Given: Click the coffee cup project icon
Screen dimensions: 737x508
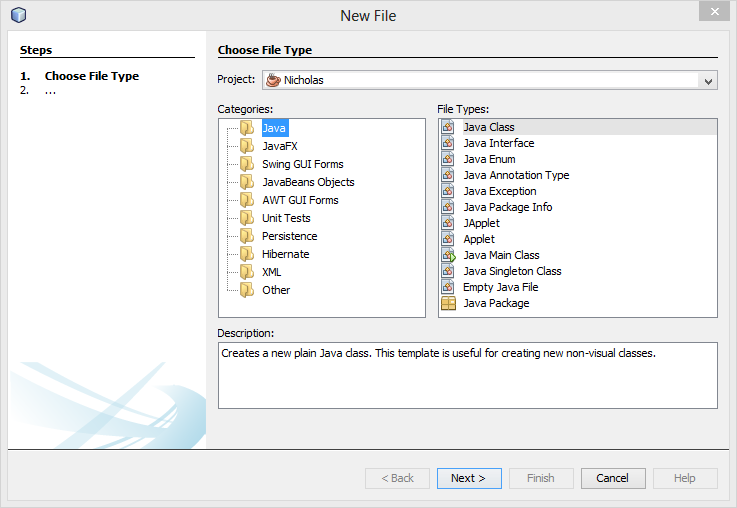Looking at the screenshot, I should click(273, 80).
